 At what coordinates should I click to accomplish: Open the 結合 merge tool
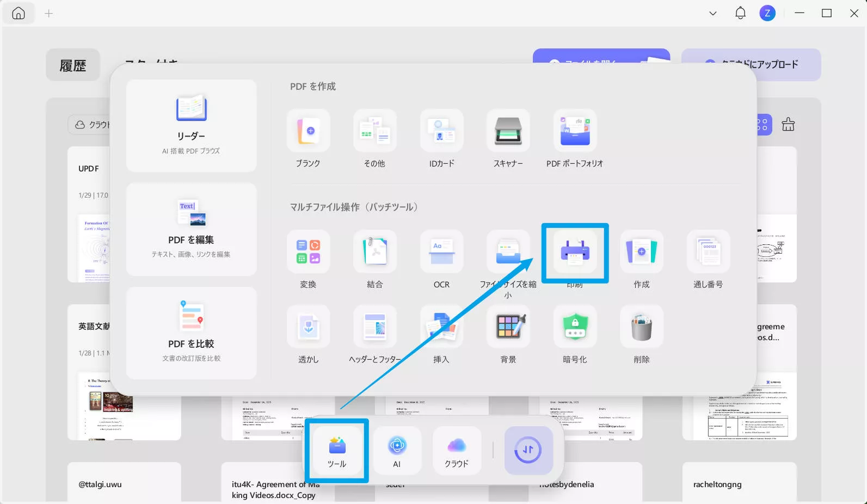click(374, 251)
